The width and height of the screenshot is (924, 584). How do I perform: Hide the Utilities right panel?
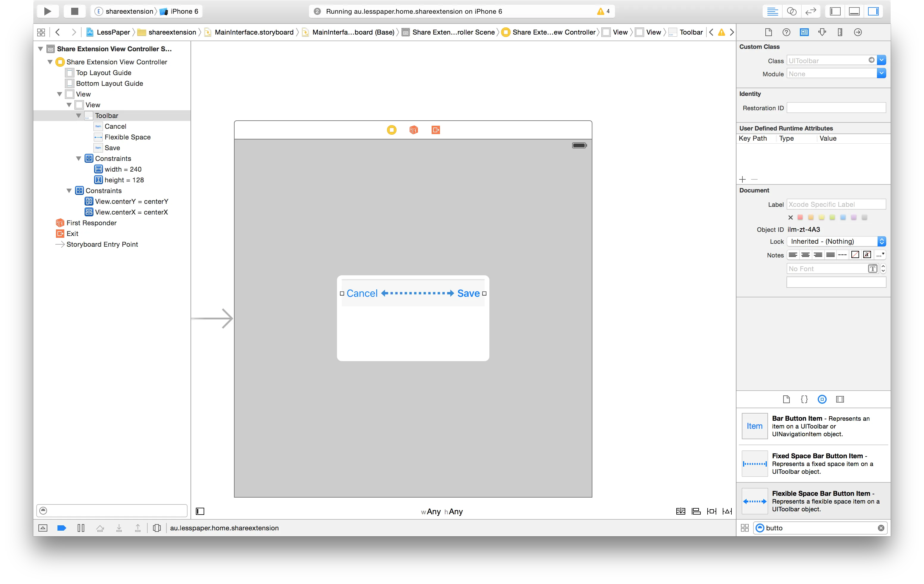873,11
